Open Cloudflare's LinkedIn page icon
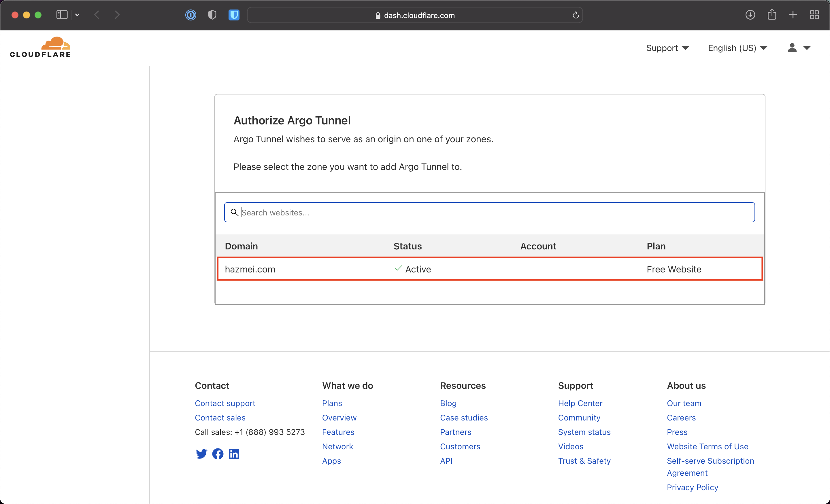 (x=234, y=454)
